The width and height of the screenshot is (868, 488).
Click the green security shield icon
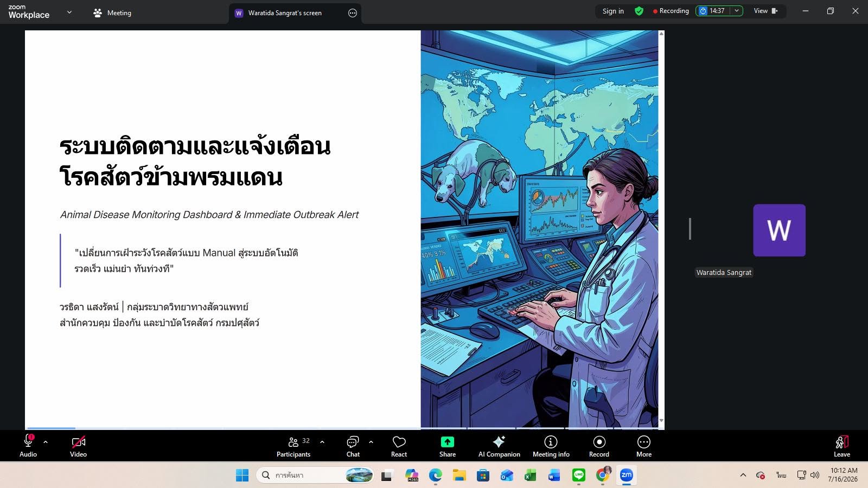639,11
